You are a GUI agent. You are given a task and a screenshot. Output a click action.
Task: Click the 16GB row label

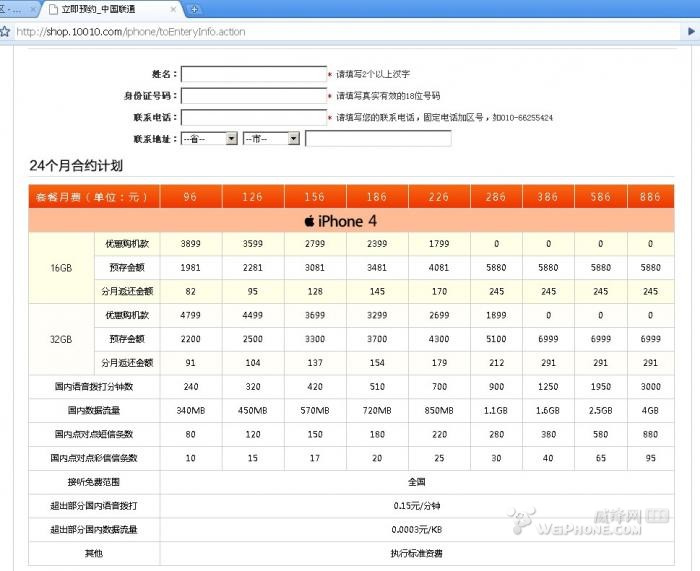tap(61, 268)
